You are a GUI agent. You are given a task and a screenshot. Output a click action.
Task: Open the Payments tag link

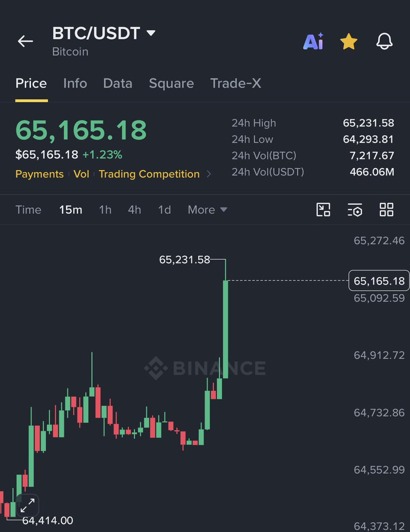point(39,174)
